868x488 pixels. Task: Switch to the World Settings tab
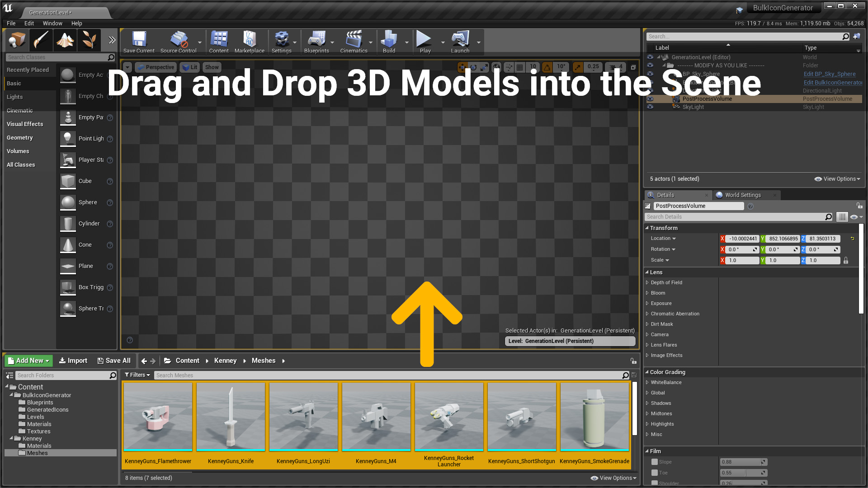(x=742, y=195)
